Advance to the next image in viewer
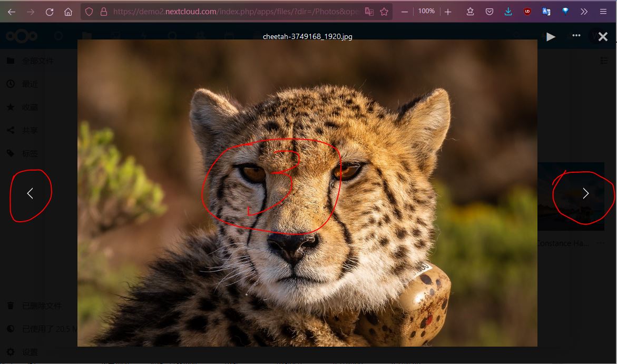The width and height of the screenshot is (617, 364). tap(585, 194)
